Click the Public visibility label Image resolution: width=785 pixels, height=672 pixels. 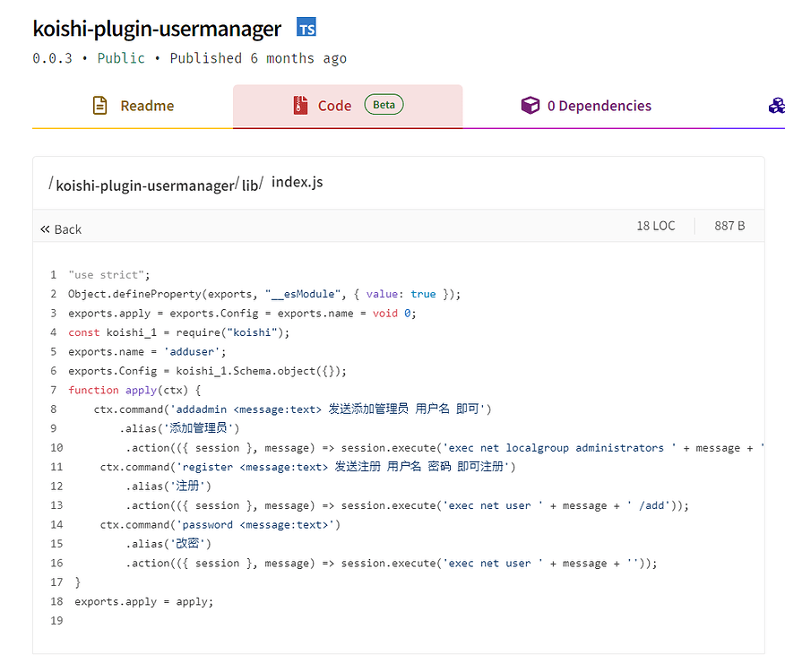tap(121, 58)
